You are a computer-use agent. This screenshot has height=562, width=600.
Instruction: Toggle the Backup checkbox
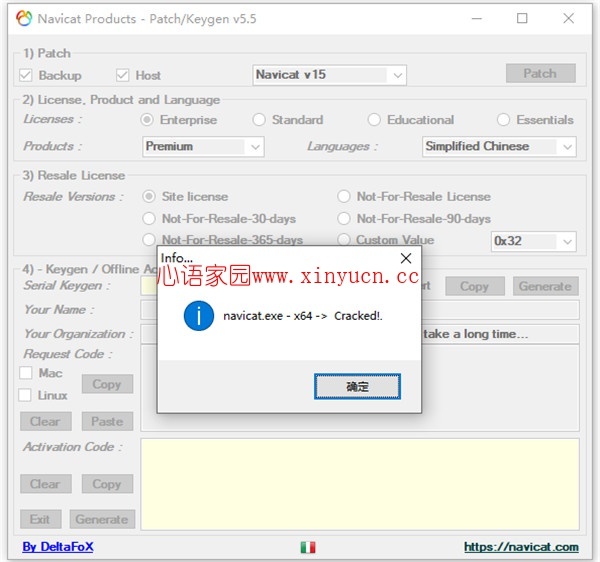[26, 75]
